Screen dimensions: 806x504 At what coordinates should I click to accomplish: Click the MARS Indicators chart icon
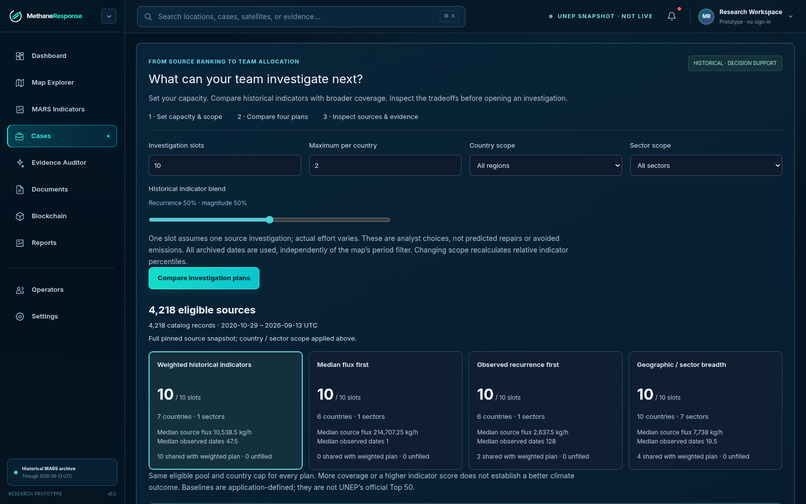(20, 109)
